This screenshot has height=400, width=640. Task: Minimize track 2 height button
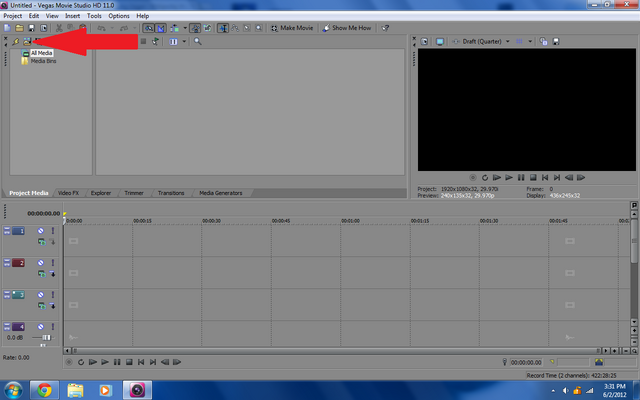7,263
